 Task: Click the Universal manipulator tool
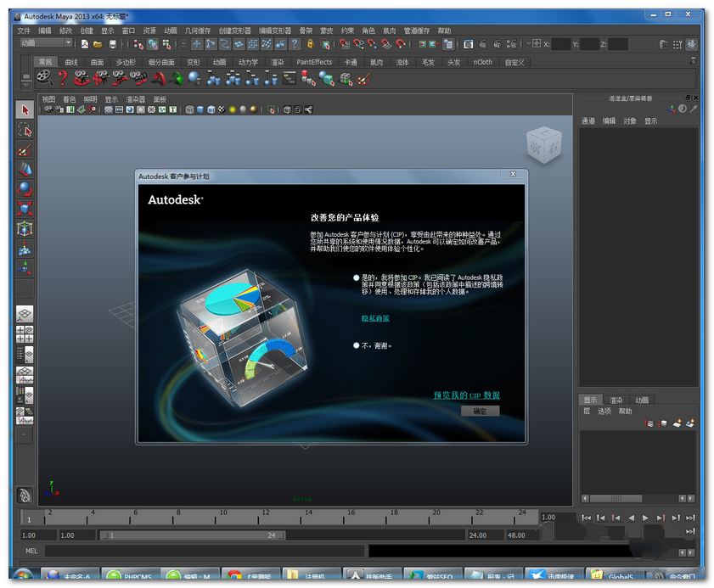pos(25,228)
